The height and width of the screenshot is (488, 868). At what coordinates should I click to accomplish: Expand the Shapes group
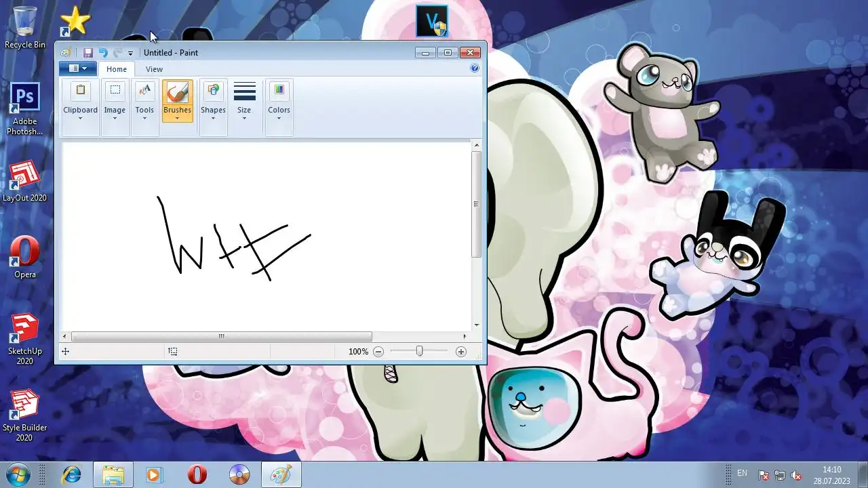pyautogui.click(x=213, y=107)
